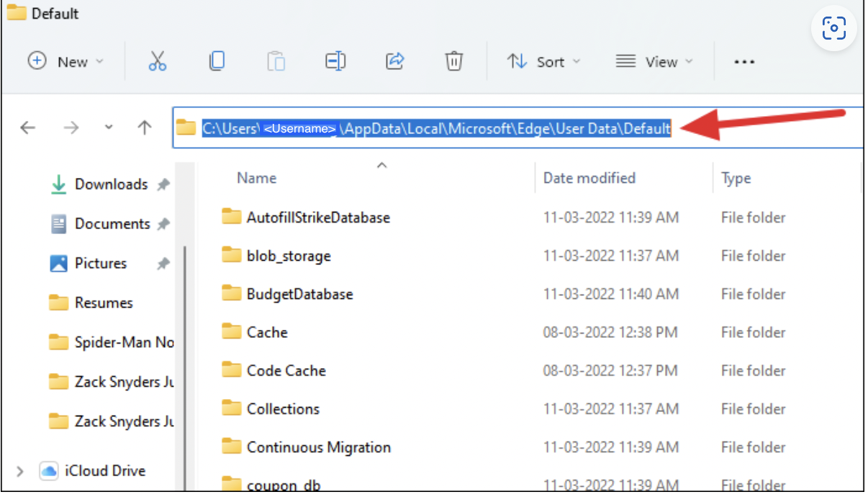Go up one folder level using the up arrow
This screenshot has height=497, width=868.
[x=144, y=127]
